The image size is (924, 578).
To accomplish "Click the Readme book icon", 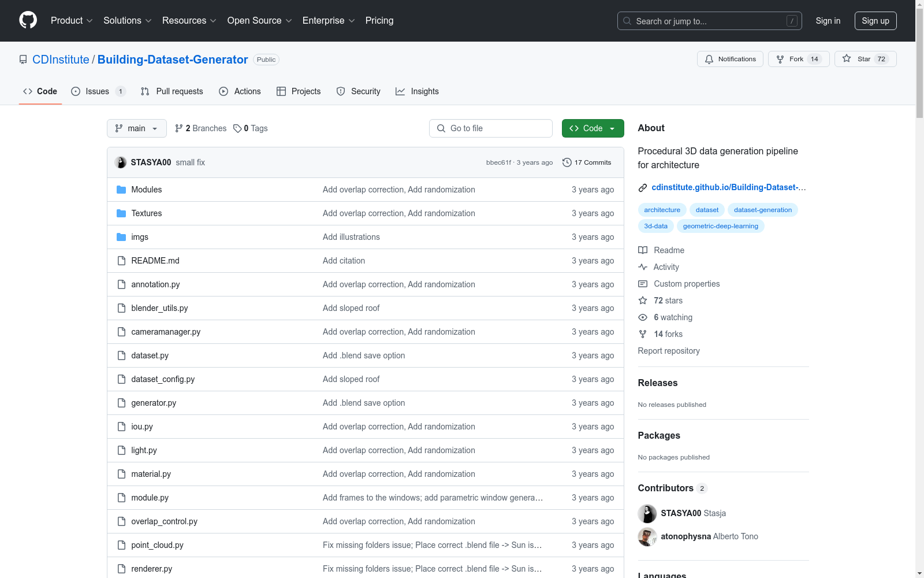I will coord(643,250).
